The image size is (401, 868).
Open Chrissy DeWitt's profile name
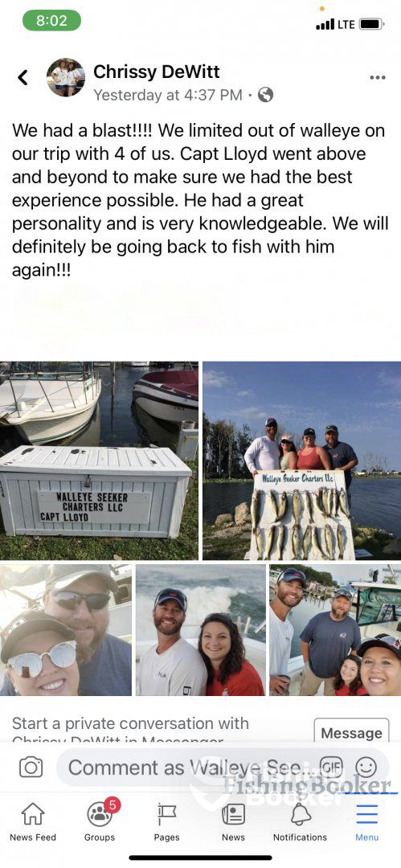tap(157, 72)
